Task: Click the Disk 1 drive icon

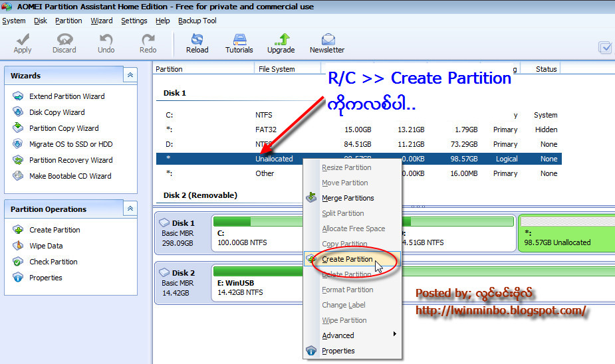Action: pos(164,223)
